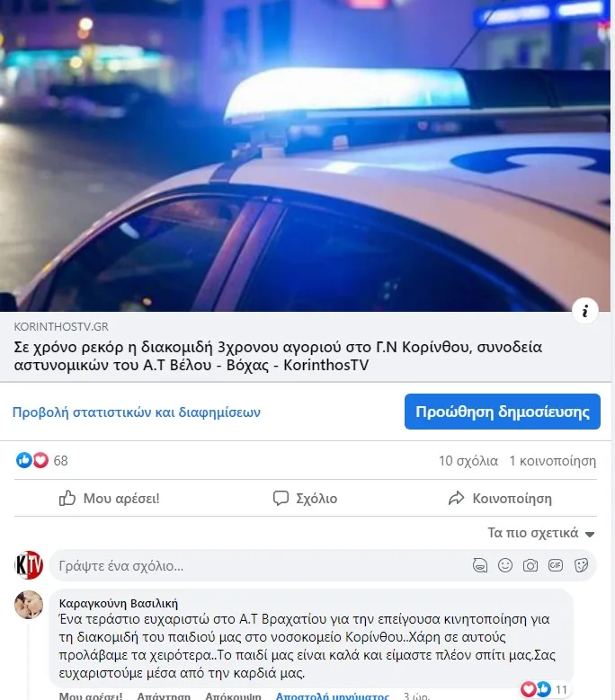Attach a photo using the camera icon

(530, 565)
